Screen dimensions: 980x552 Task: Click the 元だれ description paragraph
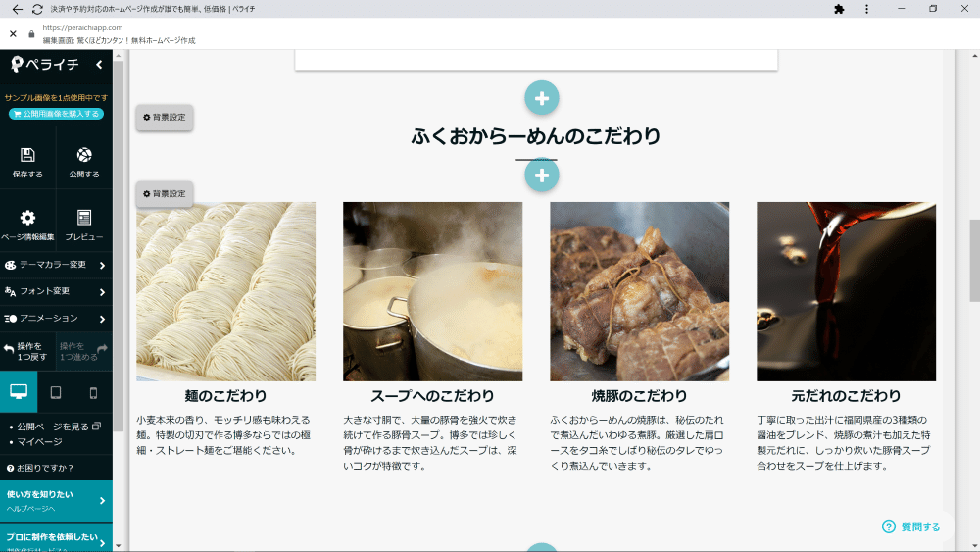[845, 442]
